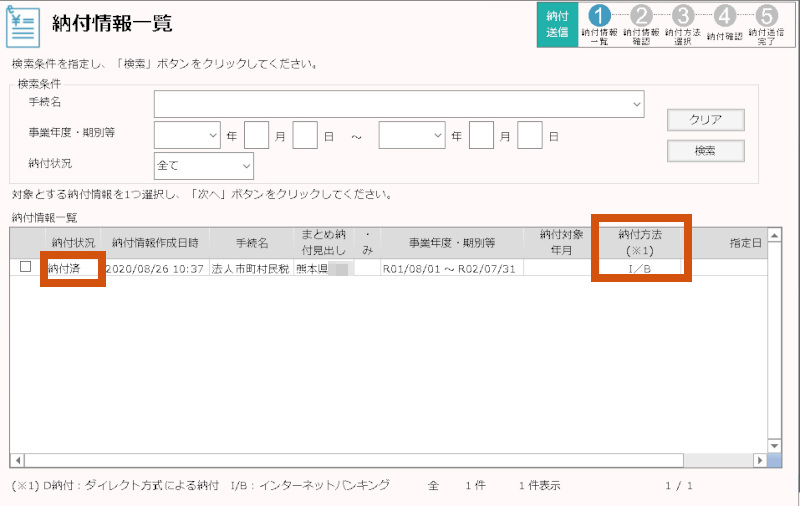Click the 納付送信 green tab
Screen dimensions: 800x506
coord(557,24)
